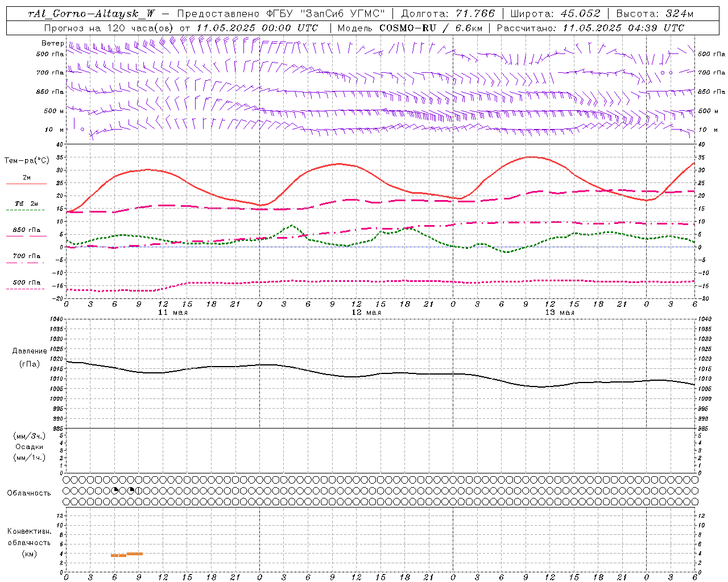This screenshot has height=582, width=728.
Task: Click the longitude value Долгота: 71.766
Action: click(448, 14)
